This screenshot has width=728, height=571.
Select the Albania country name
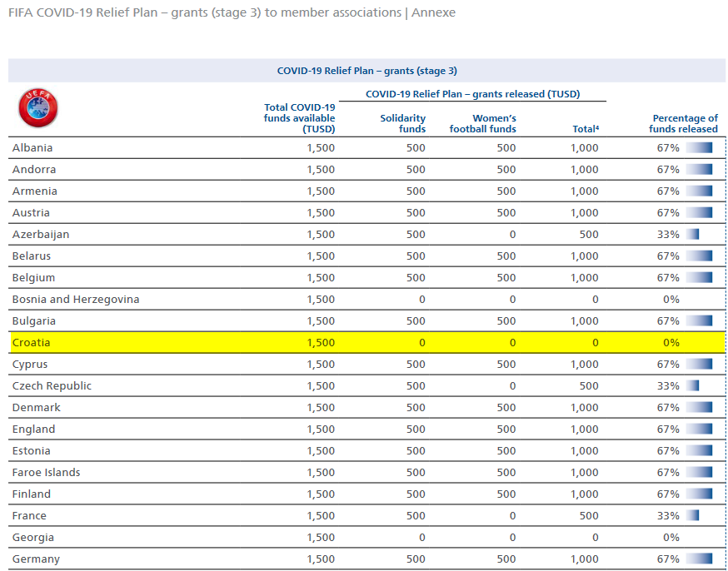point(32,148)
